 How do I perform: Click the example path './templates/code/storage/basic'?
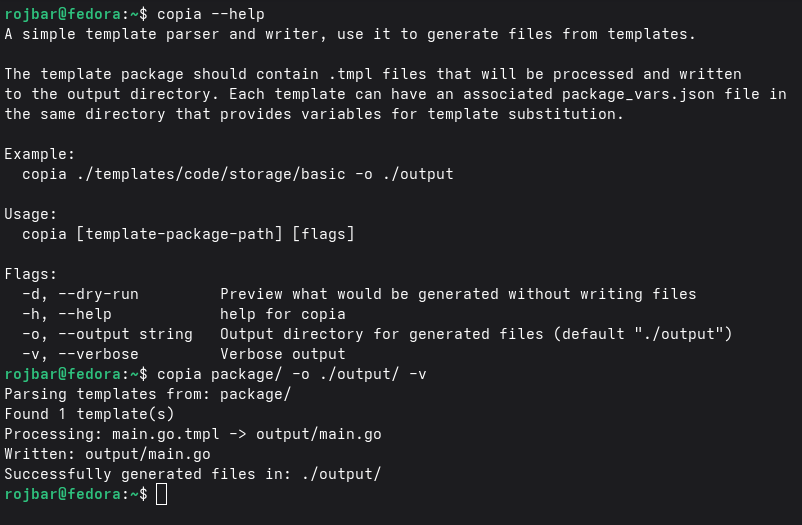click(206, 174)
